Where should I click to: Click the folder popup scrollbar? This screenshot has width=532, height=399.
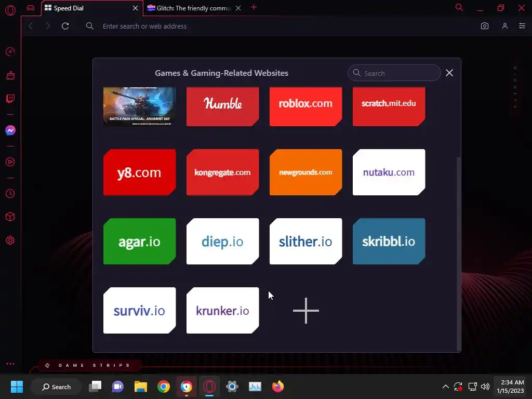click(459, 254)
